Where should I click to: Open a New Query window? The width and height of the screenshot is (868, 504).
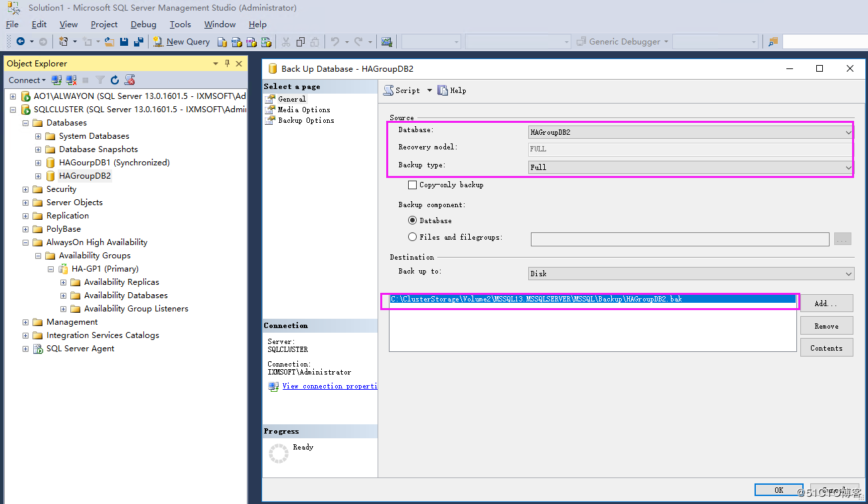[x=181, y=41]
